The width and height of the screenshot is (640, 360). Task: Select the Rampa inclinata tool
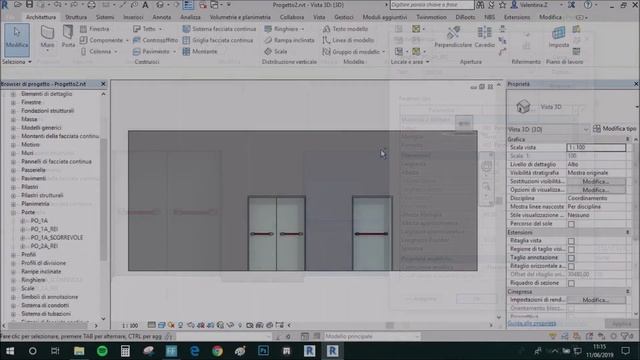click(289, 40)
